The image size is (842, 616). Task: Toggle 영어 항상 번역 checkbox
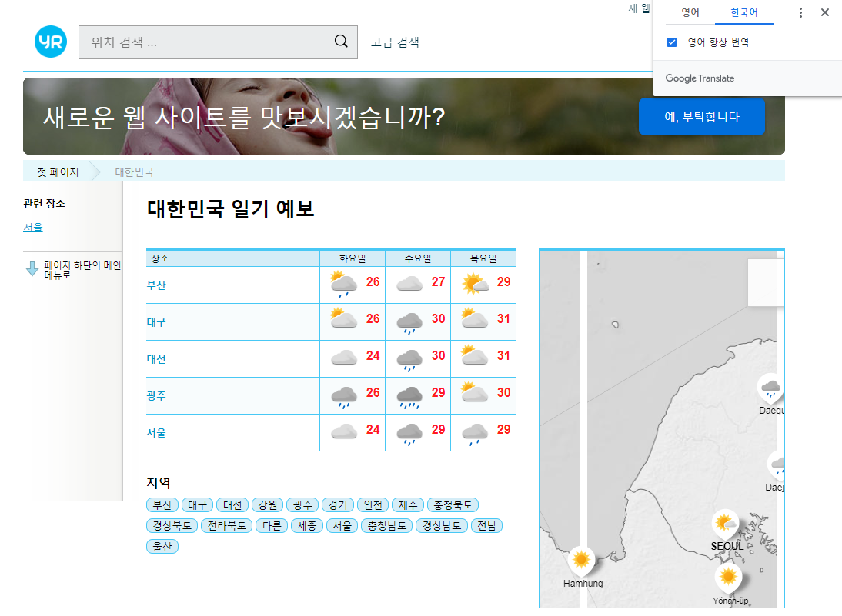tap(672, 42)
